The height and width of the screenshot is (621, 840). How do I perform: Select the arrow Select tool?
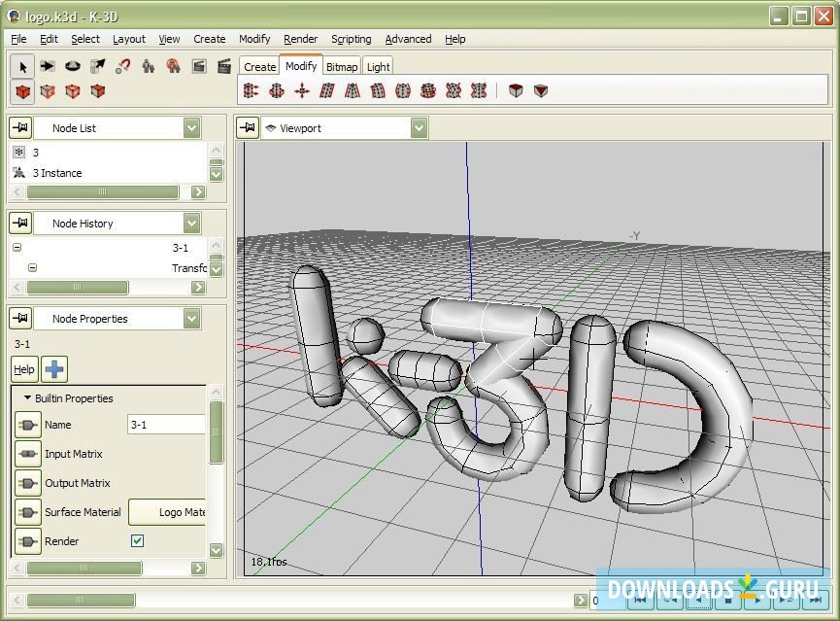pos(22,66)
